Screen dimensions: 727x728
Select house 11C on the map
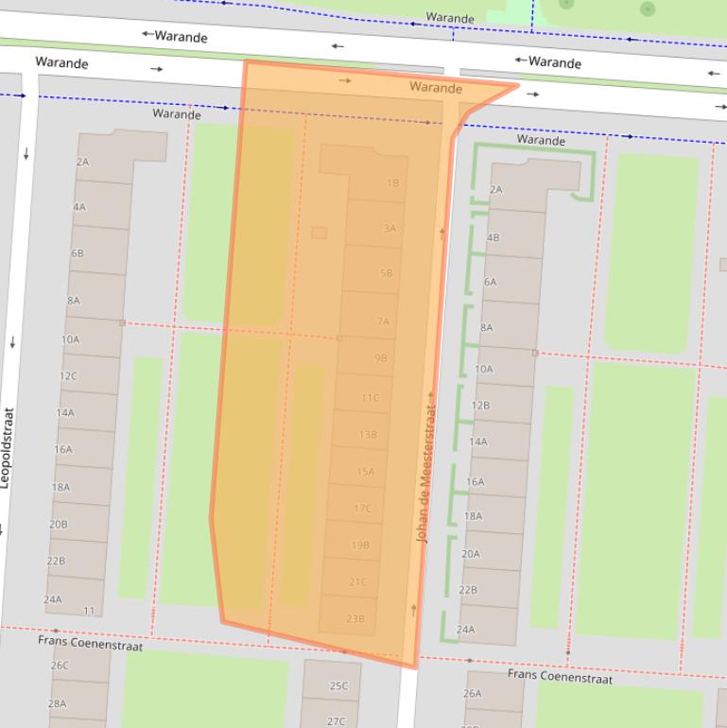pos(370,398)
